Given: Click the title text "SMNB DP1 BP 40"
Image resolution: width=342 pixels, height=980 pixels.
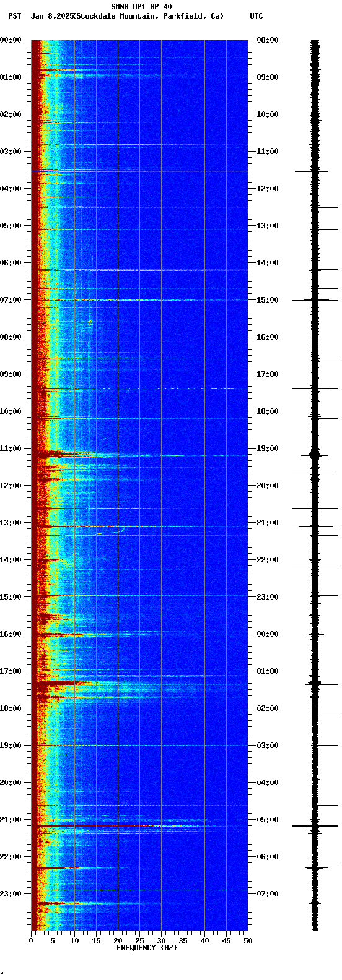Looking at the screenshot, I should pos(141,7).
